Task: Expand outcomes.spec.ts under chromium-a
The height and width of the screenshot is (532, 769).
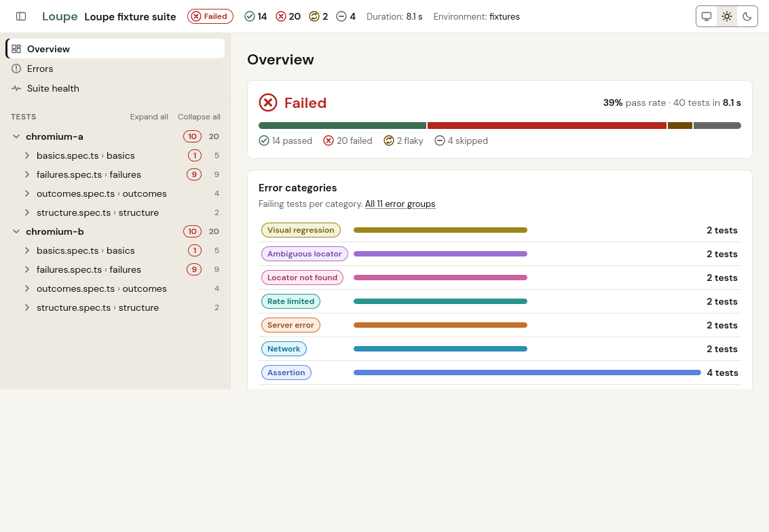Action: [x=27, y=193]
